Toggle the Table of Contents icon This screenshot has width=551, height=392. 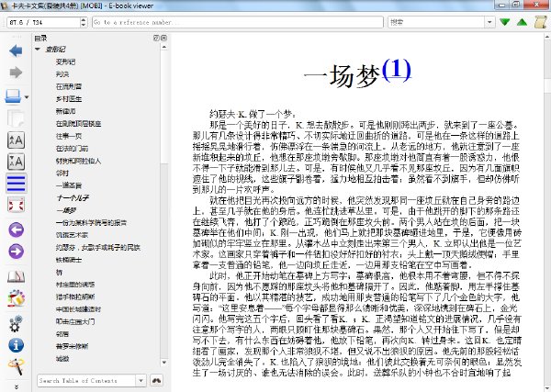[16, 183]
